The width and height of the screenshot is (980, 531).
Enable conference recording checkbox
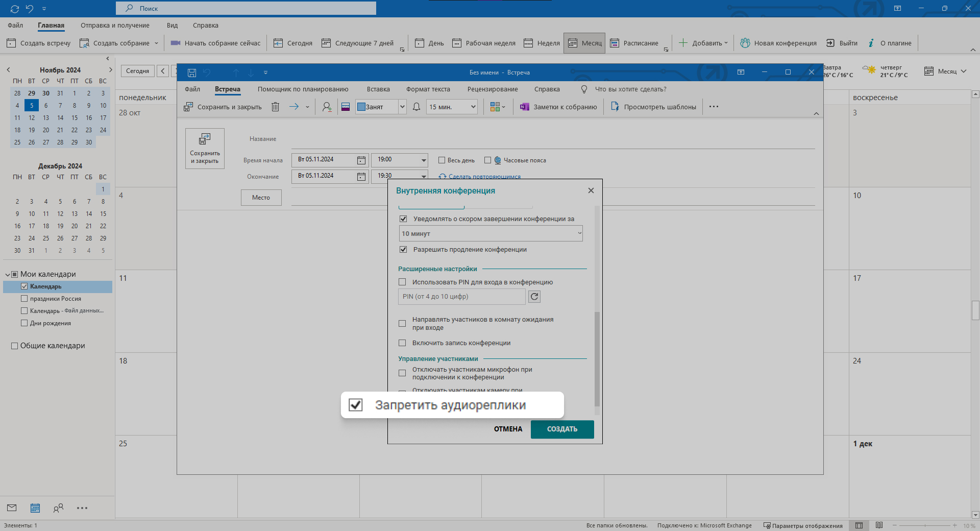pyautogui.click(x=402, y=343)
